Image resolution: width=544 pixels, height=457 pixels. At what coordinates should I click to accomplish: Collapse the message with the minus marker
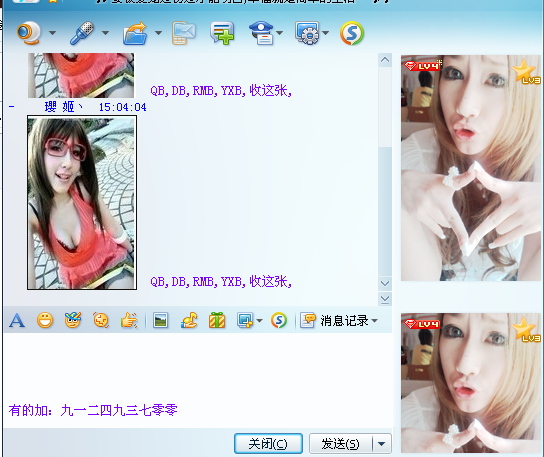[11, 107]
